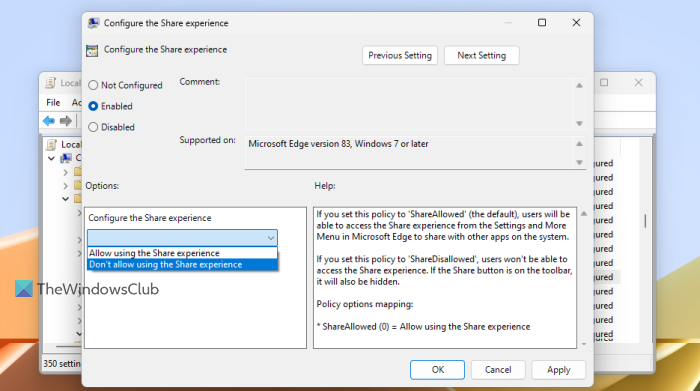The image size is (700, 391).
Task: Collapse the Computer Configuration tree node
Action: click(51, 158)
